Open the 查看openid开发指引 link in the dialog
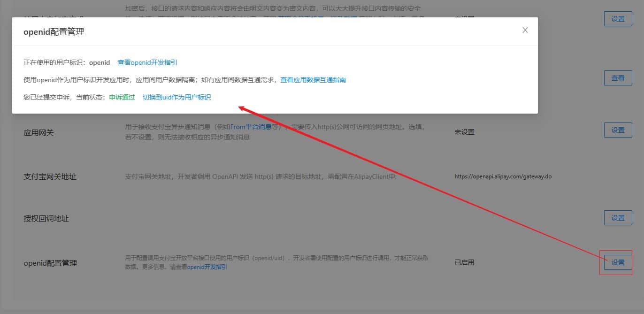Image resolution: width=644 pixels, height=314 pixels. 147,62
